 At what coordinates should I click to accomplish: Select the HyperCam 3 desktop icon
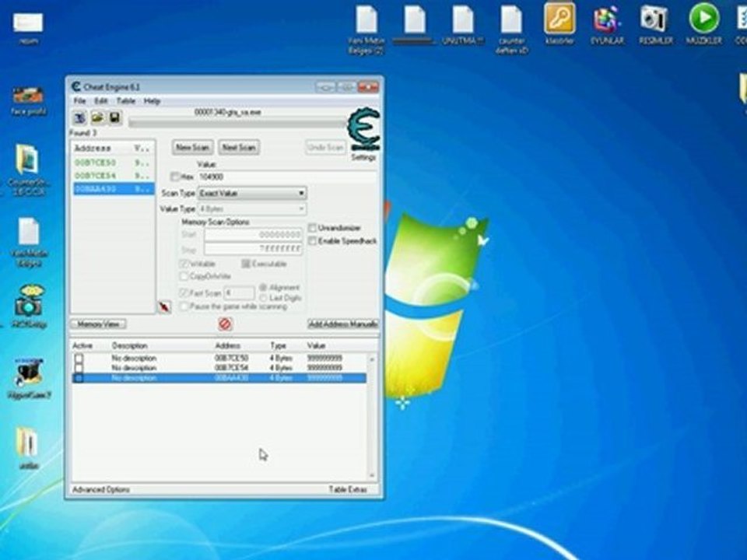29,379
